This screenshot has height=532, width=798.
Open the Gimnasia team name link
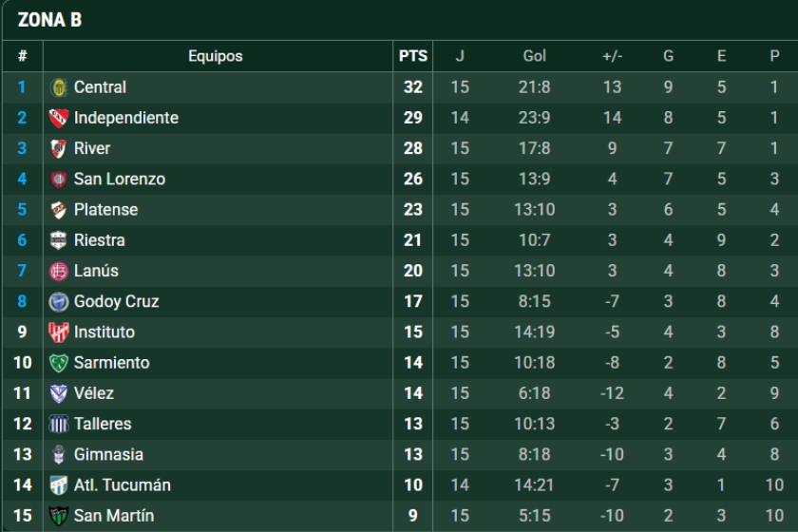pos(108,455)
